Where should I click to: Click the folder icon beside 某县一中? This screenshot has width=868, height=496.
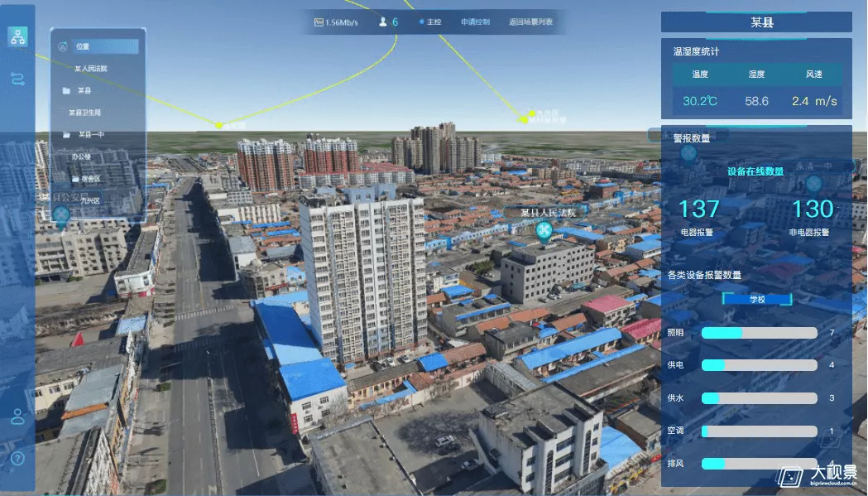tap(66, 135)
